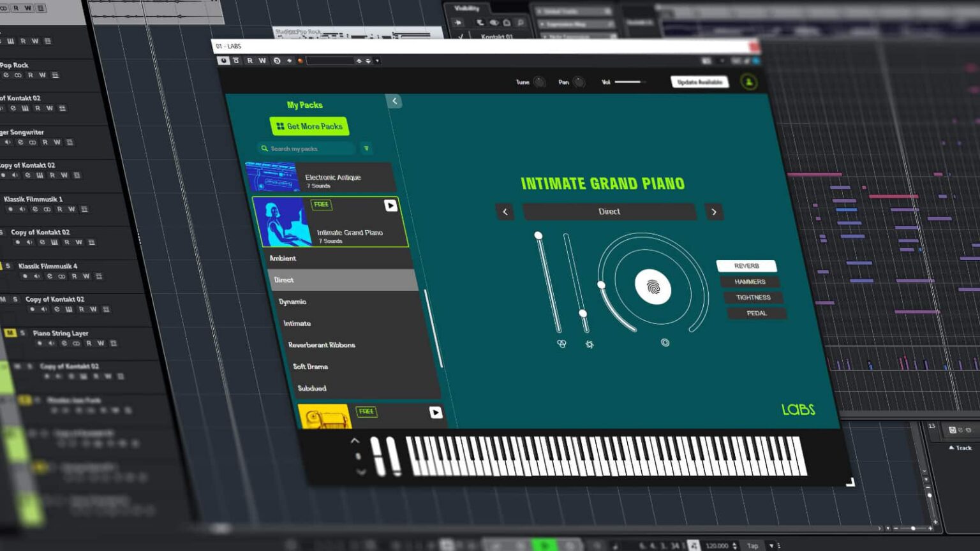Click the Get More Packs button
The image size is (980, 551).
(309, 126)
